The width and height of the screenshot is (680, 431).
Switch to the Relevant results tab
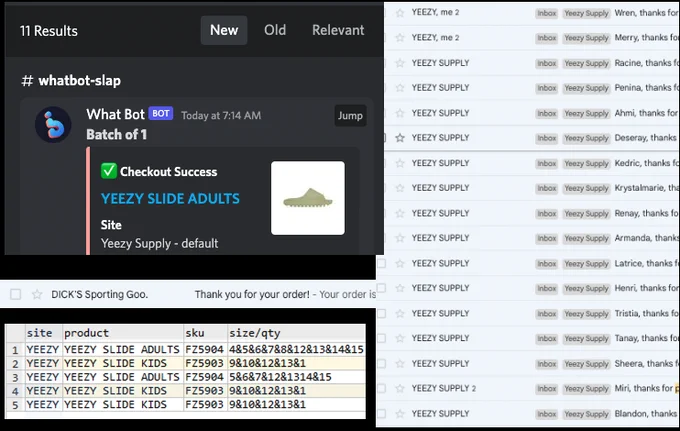[338, 30]
